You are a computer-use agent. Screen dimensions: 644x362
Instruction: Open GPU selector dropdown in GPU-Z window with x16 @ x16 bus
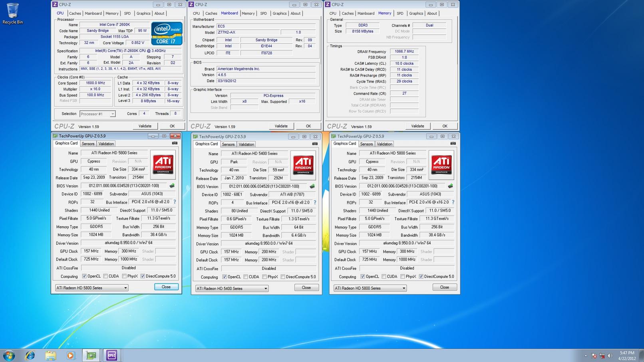(x=370, y=288)
